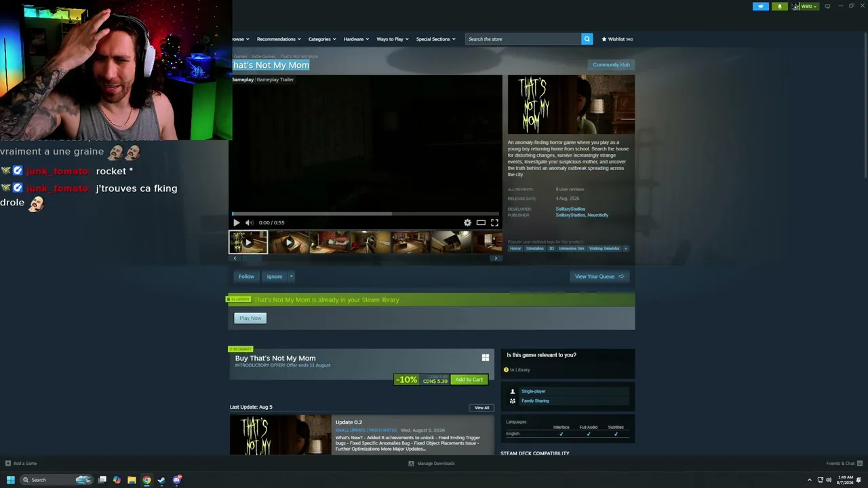868x488 pixels.
Task: Expand the Special Sections menu
Action: point(435,39)
